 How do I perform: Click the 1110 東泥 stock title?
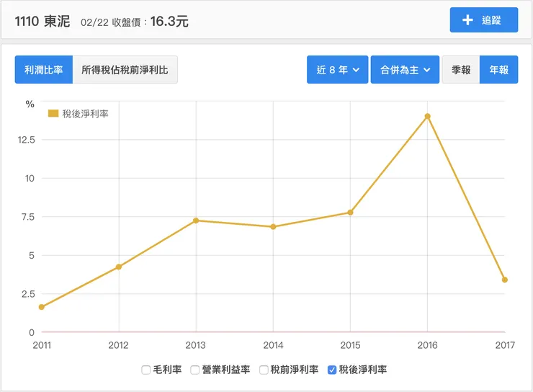pos(42,21)
